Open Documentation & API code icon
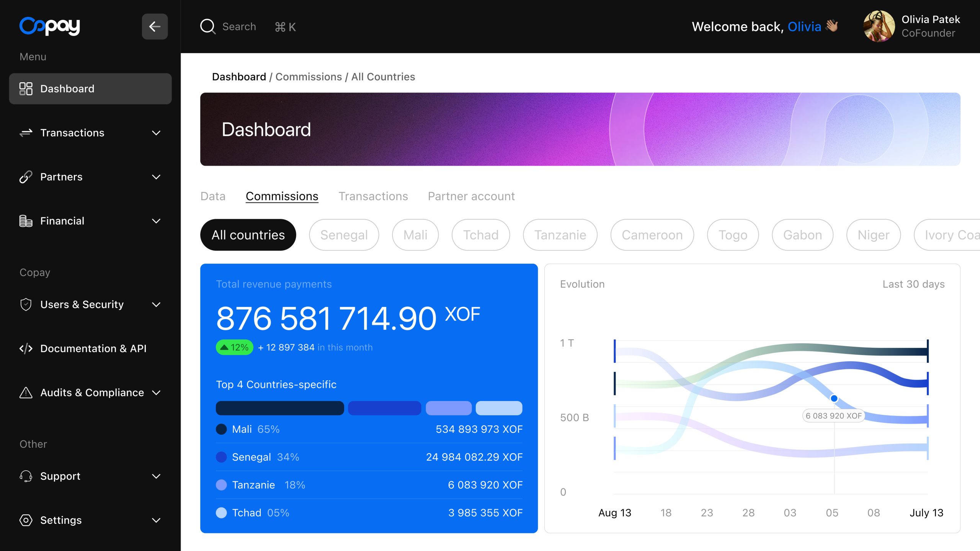 click(x=26, y=348)
